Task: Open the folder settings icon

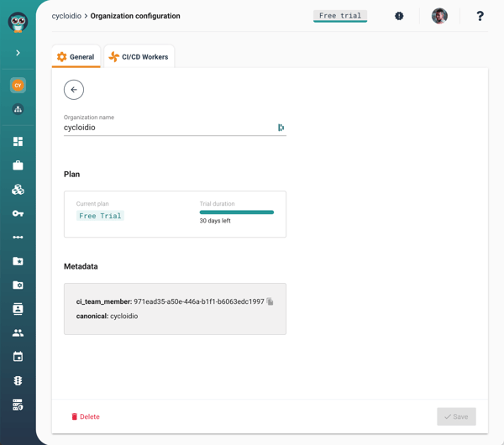Action: [18, 285]
